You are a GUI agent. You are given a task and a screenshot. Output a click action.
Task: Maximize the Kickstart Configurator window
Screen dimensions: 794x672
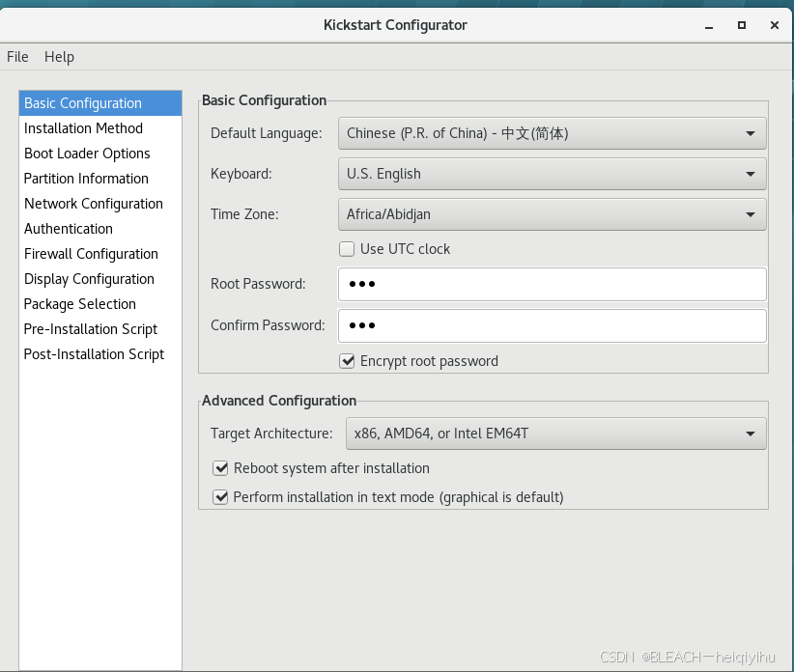(741, 25)
